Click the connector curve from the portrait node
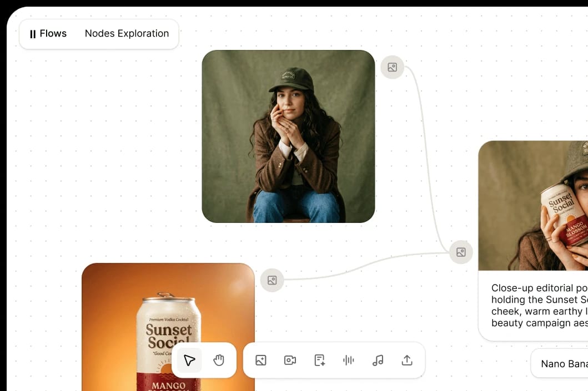Image resolution: width=588 pixels, height=391 pixels. pyautogui.click(x=427, y=155)
